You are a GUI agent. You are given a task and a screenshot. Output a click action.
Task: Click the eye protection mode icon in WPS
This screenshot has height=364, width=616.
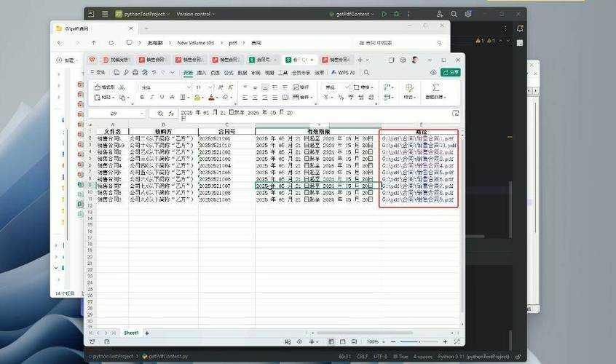(300, 342)
